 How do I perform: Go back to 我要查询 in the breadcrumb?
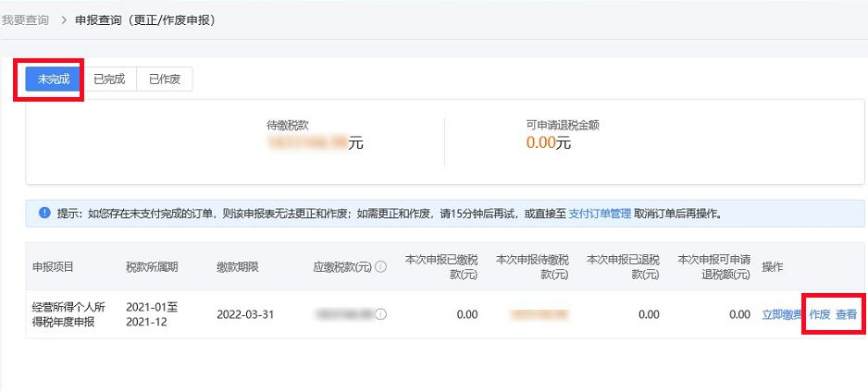pos(25,19)
